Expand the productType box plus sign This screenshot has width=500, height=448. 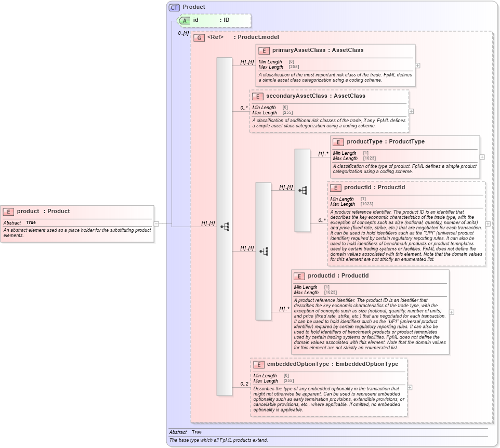(x=482, y=156)
